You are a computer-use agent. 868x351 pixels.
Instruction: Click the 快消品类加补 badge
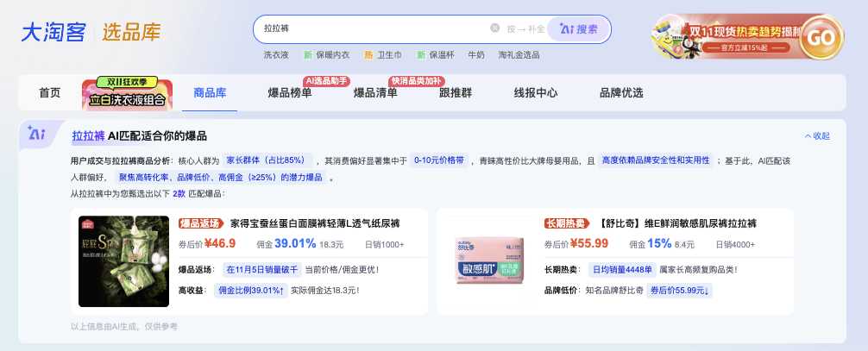(x=417, y=81)
